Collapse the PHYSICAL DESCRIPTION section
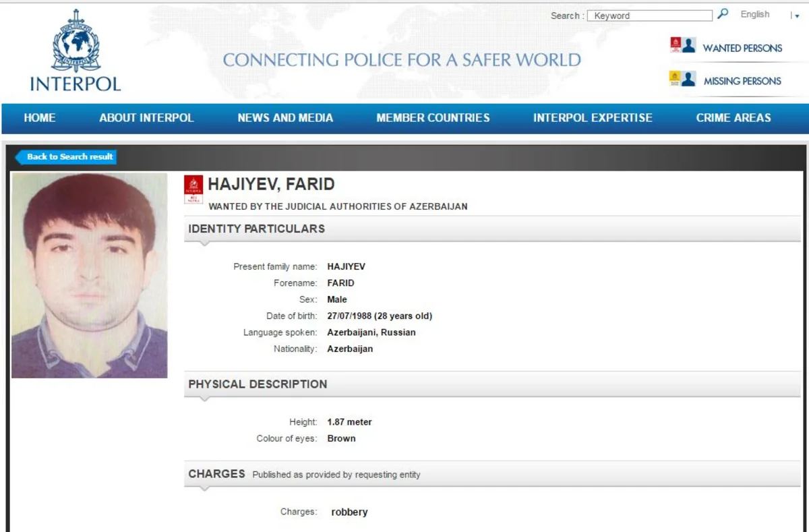Viewport: 809px width, 532px height. [204, 397]
